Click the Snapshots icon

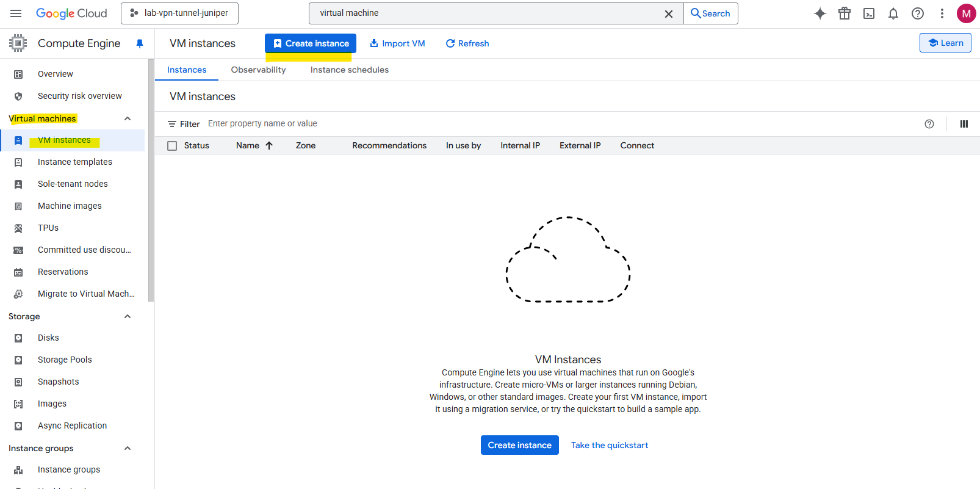coord(18,382)
